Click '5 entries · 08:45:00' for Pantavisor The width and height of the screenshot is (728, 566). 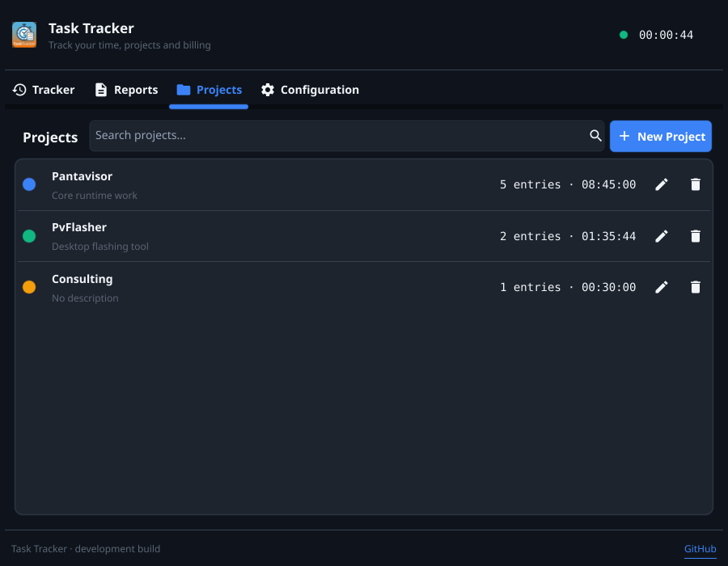[x=568, y=184]
